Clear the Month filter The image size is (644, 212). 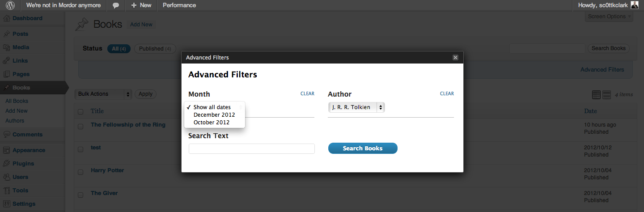tap(307, 94)
